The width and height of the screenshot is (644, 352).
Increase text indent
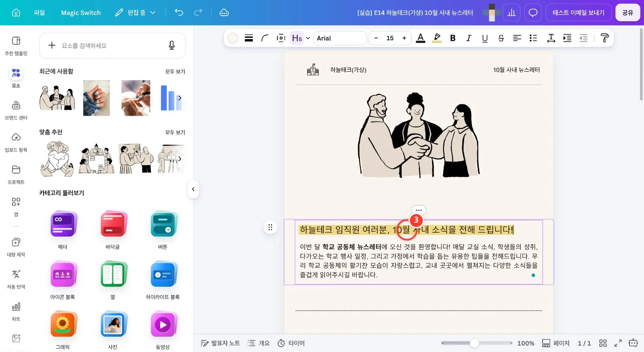tap(567, 38)
